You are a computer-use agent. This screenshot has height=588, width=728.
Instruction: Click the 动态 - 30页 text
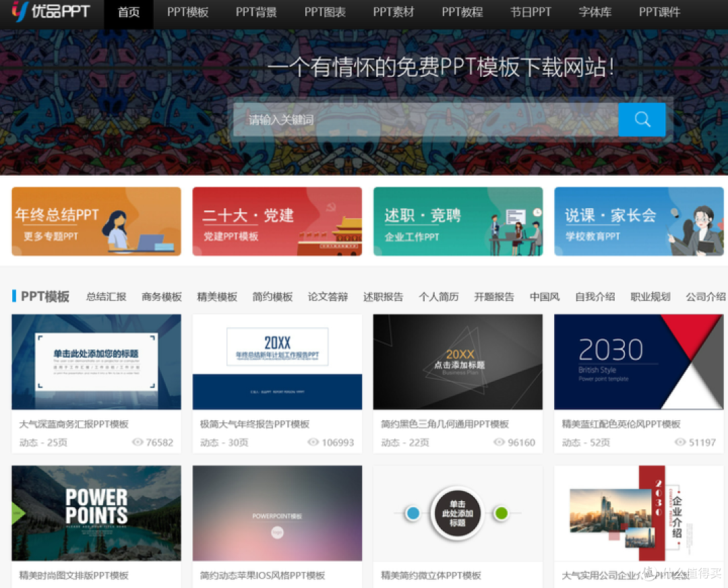point(224,443)
